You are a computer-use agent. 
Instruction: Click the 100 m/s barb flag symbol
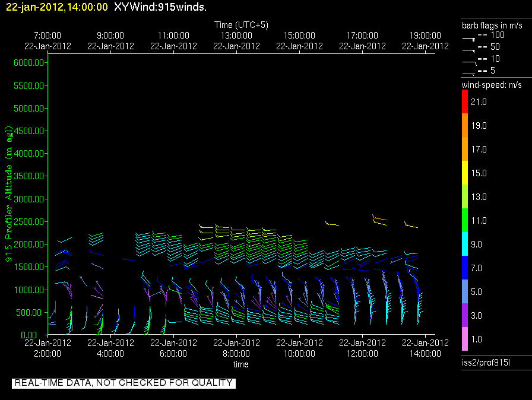click(x=469, y=39)
